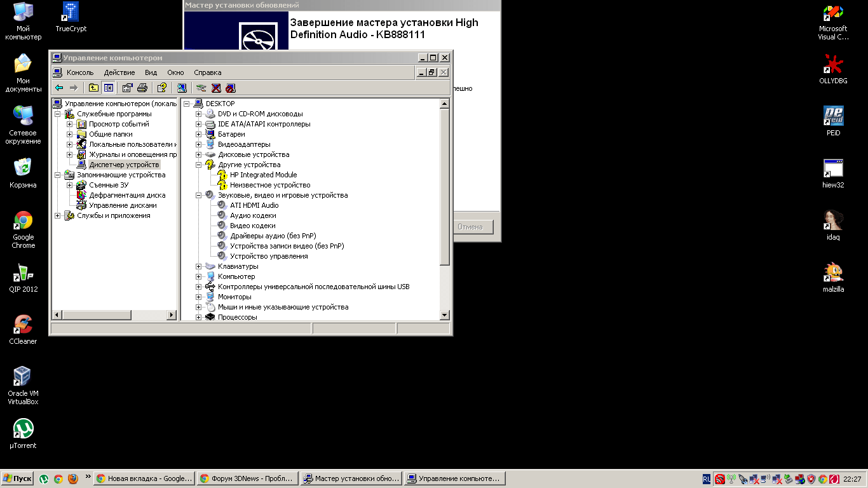This screenshot has height=488, width=868.
Task: Collapse the Звуковые, видео и игровые устройства node
Action: (x=198, y=195)
